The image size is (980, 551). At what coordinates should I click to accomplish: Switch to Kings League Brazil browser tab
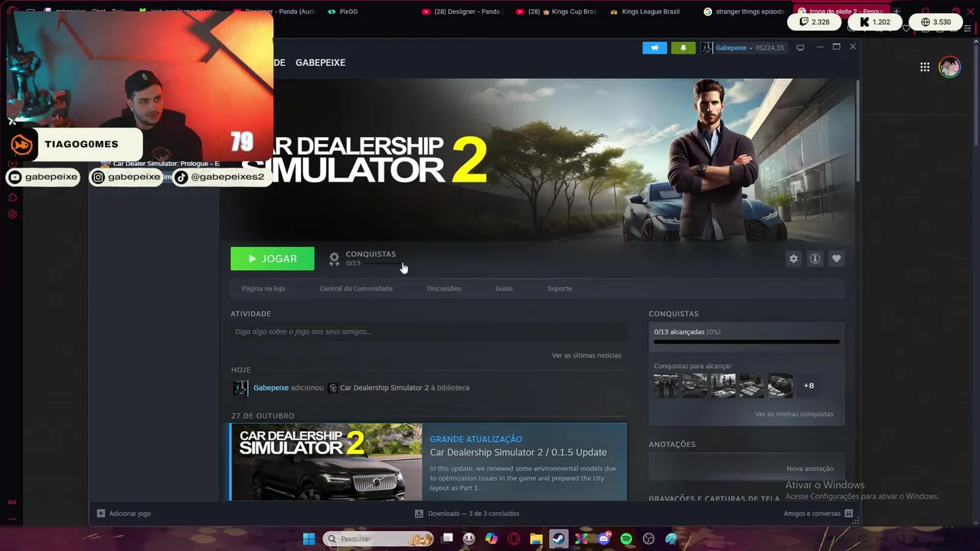click(647, 11)
